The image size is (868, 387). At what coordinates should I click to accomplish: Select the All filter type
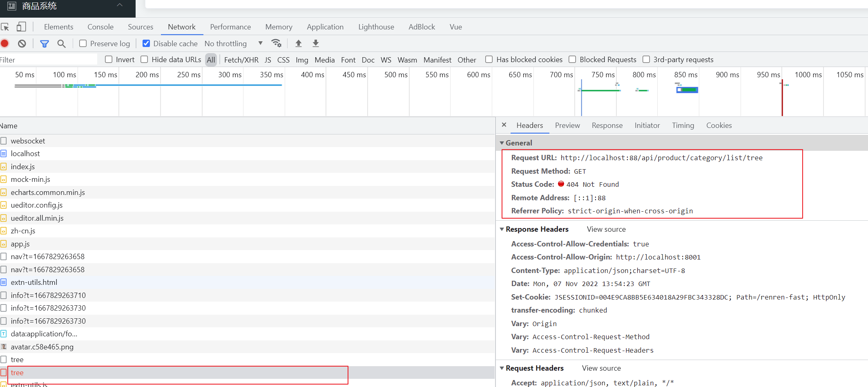click(211, 60)
